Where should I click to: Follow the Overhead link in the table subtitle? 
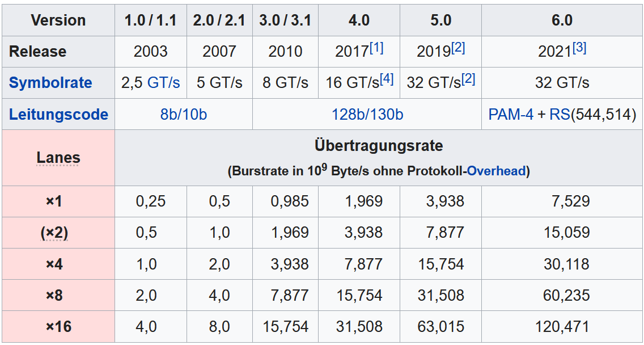pos(497,171)
